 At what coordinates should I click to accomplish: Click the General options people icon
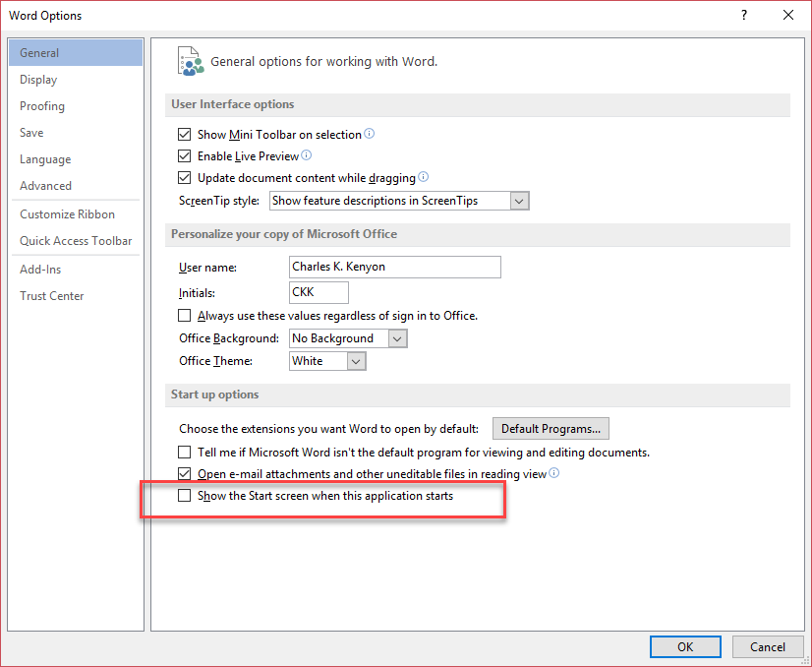pos(190,61)
